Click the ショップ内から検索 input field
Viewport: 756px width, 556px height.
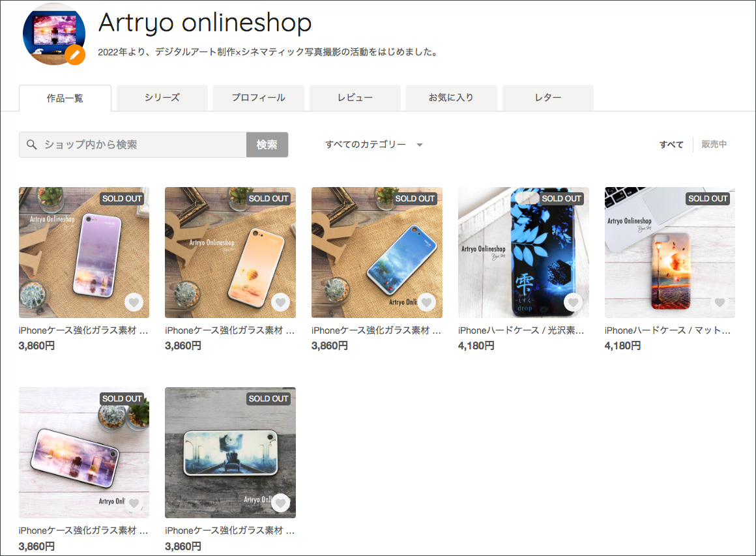coord(143,145)
